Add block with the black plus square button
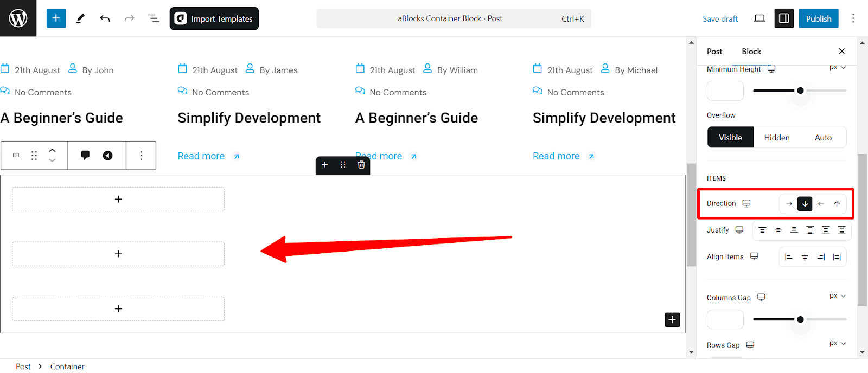The image size is (868, 373). (x=672, y=319)
